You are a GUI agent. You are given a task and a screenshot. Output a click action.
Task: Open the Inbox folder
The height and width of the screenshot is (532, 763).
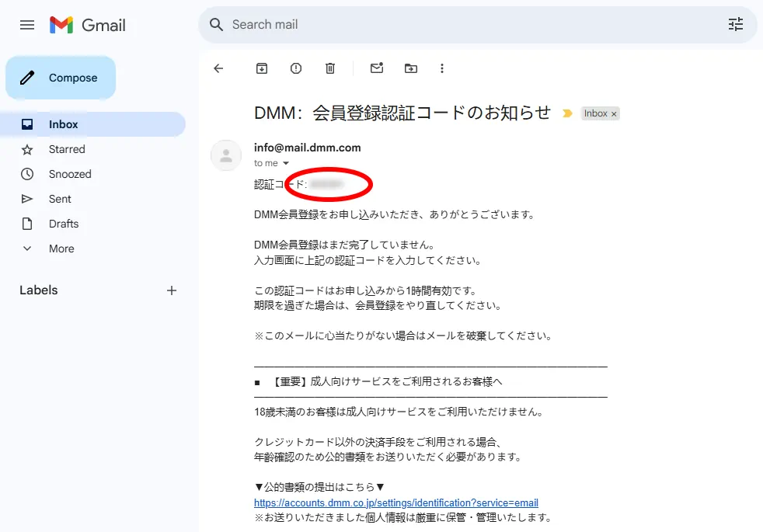pyautogui.click(x=92, y=124)
